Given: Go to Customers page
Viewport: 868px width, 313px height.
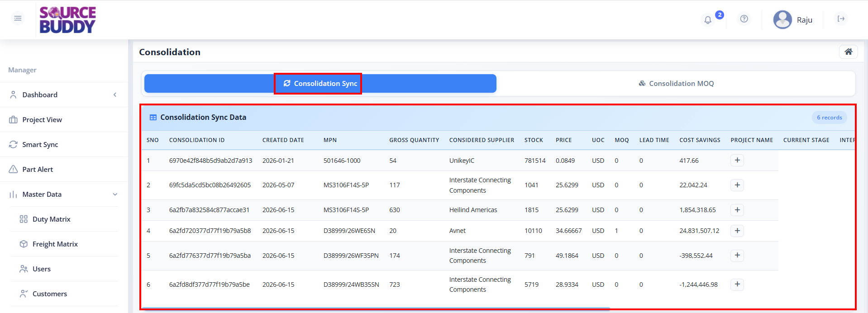Looking at the screenshot, I should [64, 294].
